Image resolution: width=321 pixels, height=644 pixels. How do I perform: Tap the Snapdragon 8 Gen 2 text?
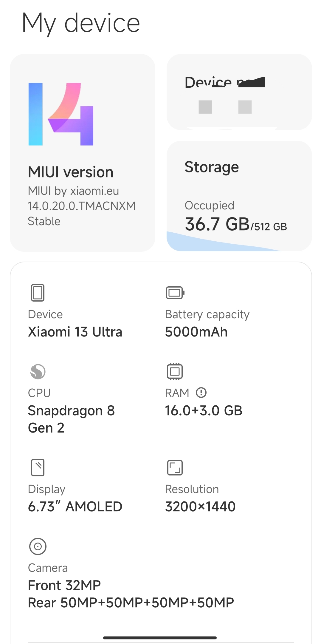[x=71, y=419]
